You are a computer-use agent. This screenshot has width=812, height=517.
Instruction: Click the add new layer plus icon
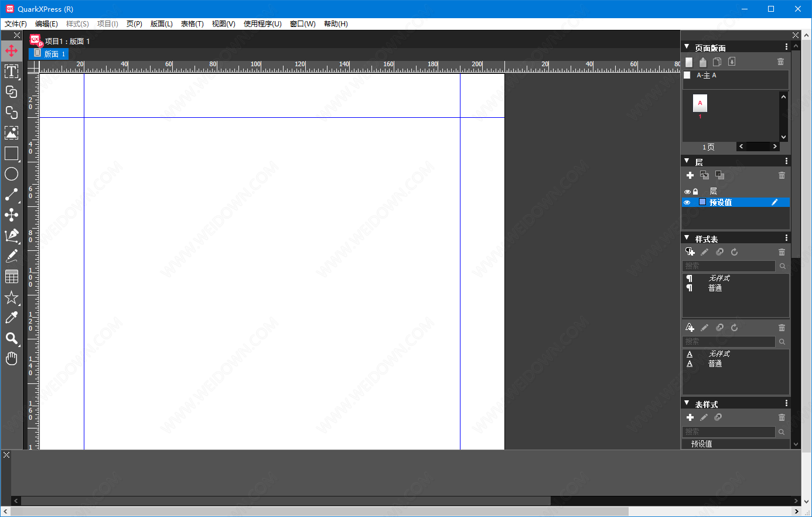[690, 175]
